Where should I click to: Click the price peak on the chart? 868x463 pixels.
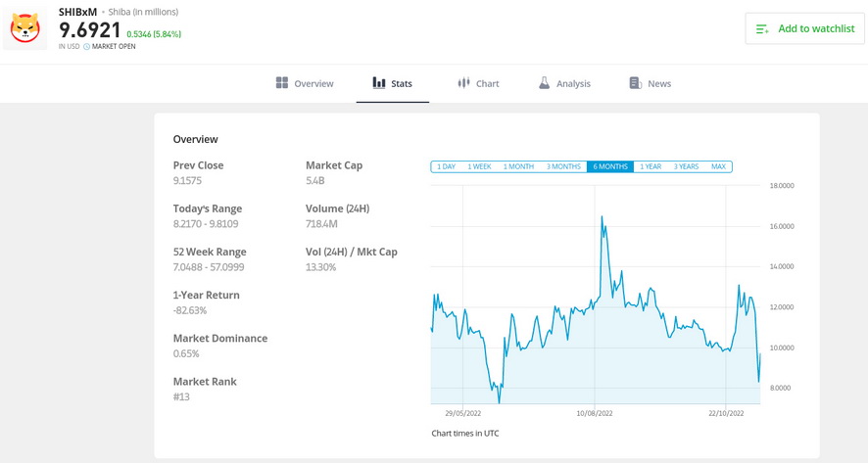tap(602, 216)
